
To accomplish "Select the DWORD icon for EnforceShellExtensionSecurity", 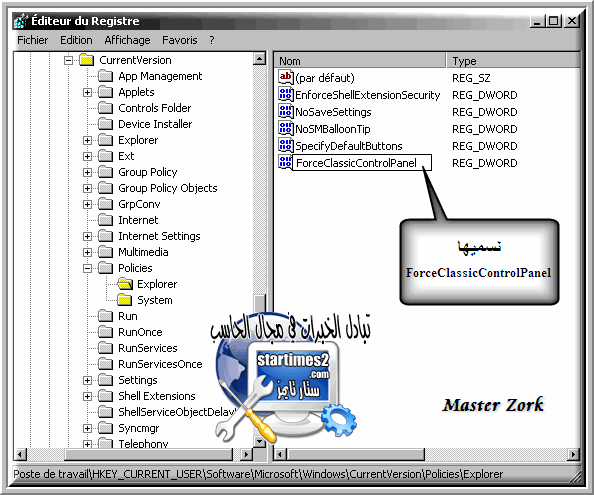I will pyautogui.click(x=286, y=94).
